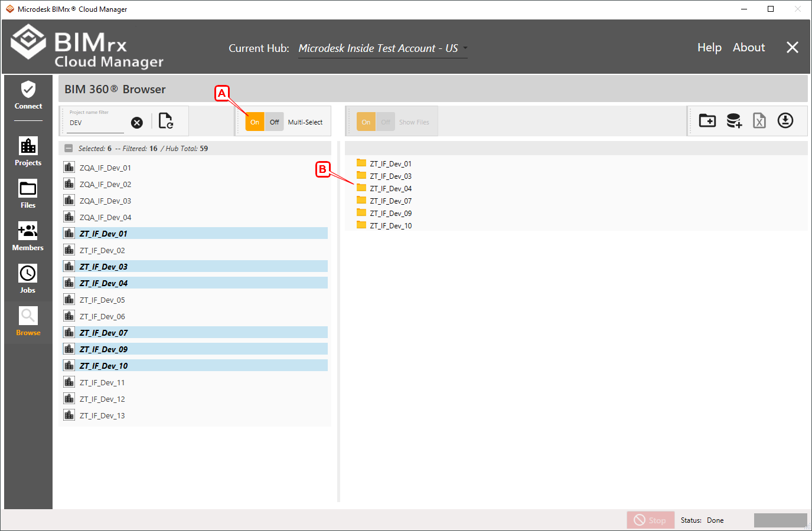The width and height of the screenshot is (812, 531).
Task: Click the project name filter field
Action: click(x=96, y=123)
